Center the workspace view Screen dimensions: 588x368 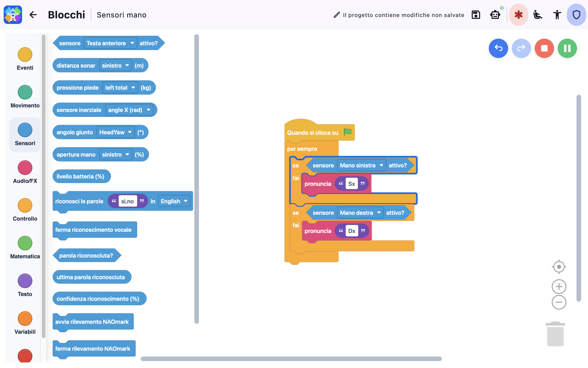(x=559, y=267)
